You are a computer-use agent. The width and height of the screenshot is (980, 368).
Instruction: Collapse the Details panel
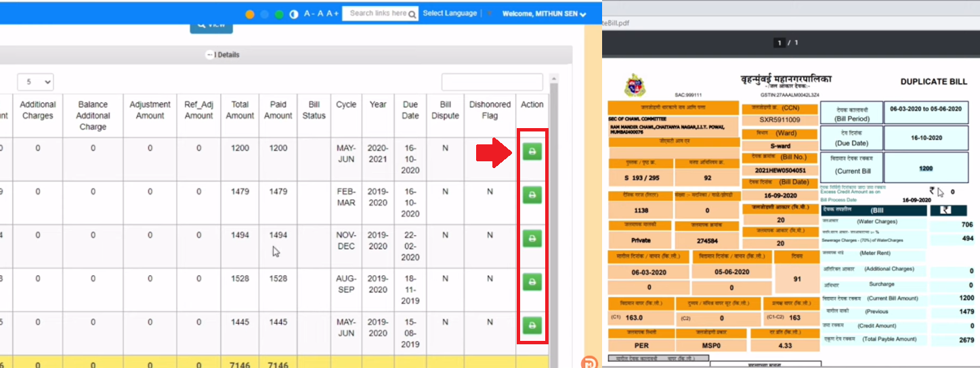pyautogui.click(x=209, y=55)
